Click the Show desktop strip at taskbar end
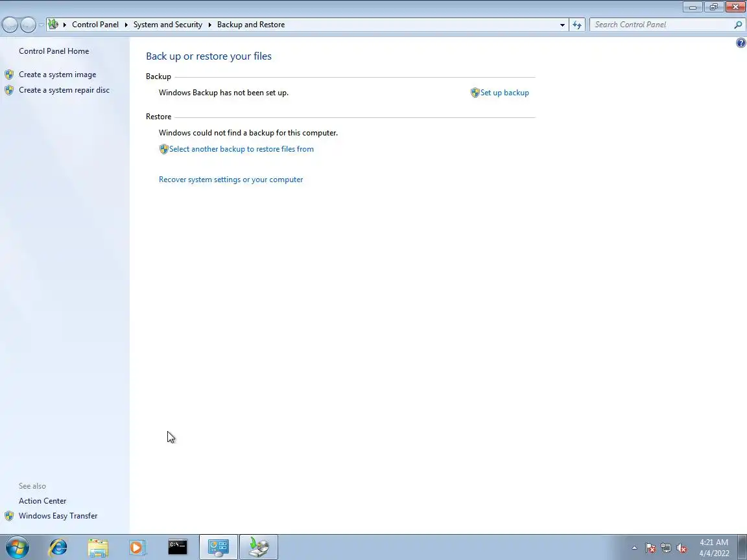This screenshot has width=747, height=560. (x=742, y=547)
